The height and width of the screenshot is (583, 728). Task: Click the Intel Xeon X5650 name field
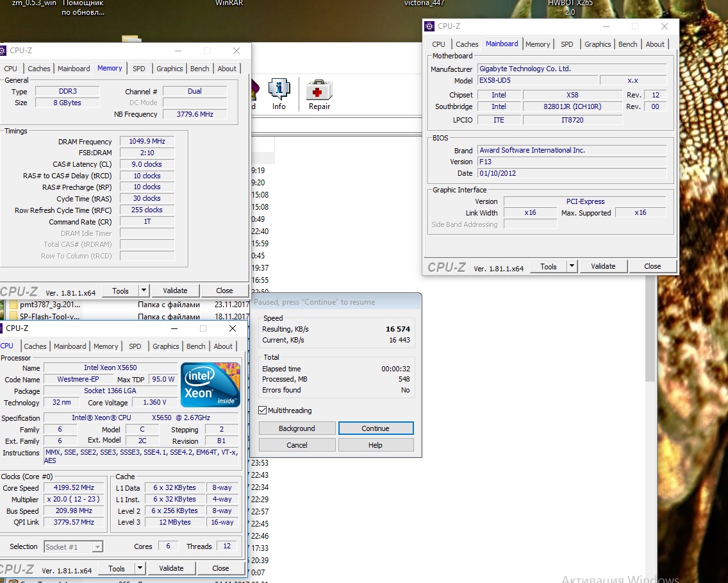click(110, 368)
